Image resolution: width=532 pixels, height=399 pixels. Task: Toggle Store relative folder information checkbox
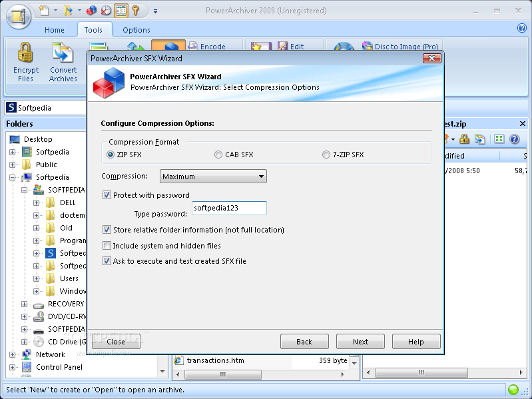(x=107, y=230)
